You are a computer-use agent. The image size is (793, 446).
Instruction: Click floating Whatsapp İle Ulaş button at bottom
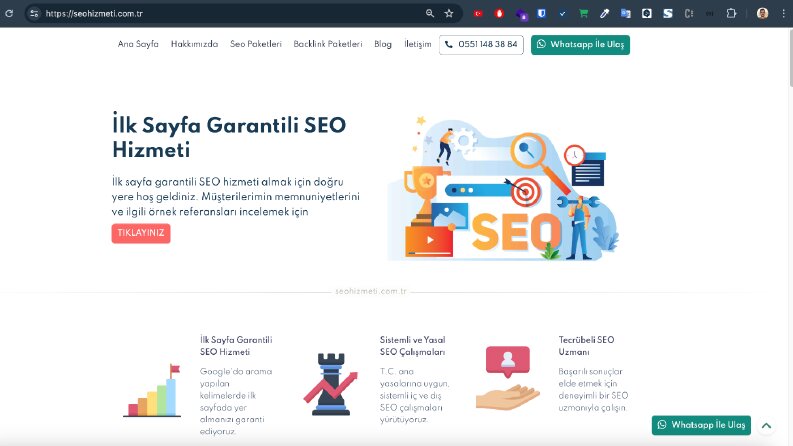click(701, 425)
